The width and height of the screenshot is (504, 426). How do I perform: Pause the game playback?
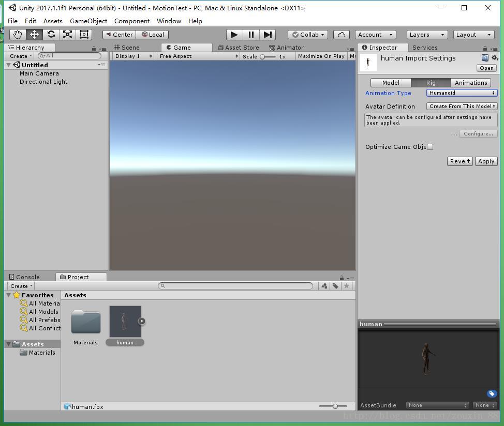251,35
